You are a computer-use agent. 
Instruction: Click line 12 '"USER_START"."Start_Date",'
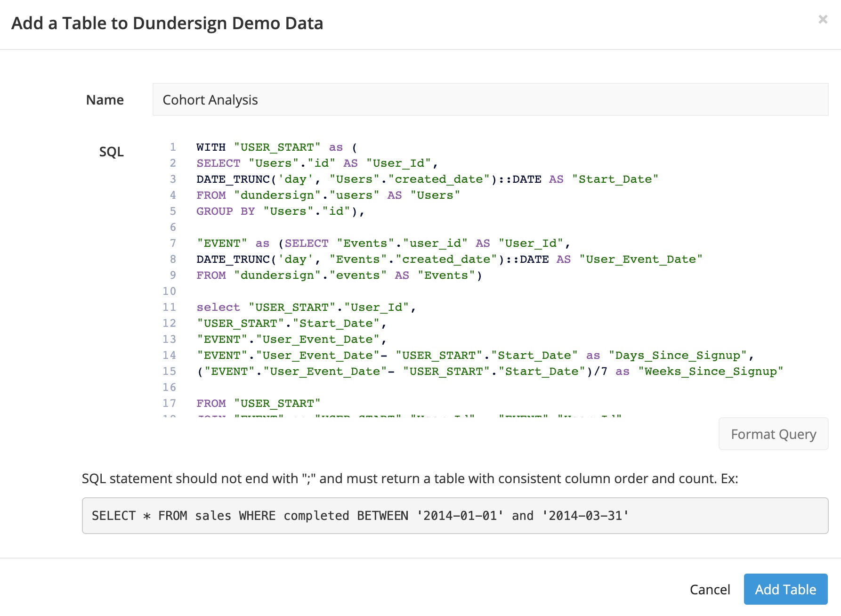(291, 324)
